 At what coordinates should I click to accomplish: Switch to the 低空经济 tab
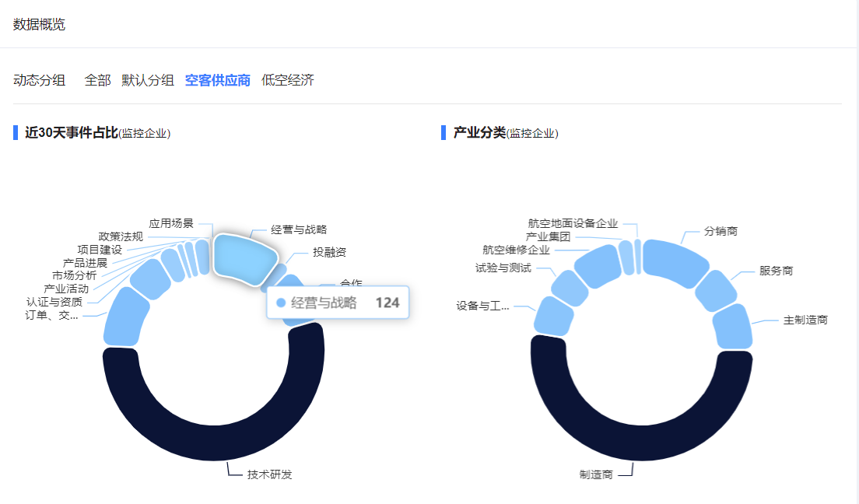pos(288,80)
